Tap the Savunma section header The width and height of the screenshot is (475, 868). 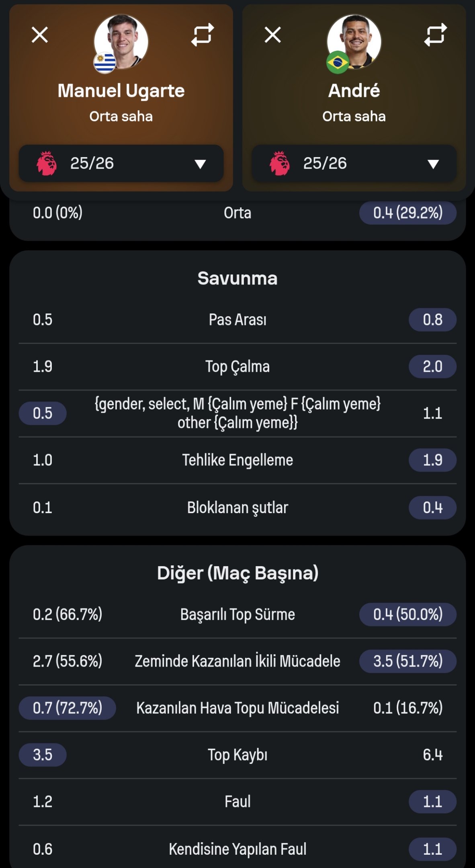pyautogui.click(x=237, y=278)
